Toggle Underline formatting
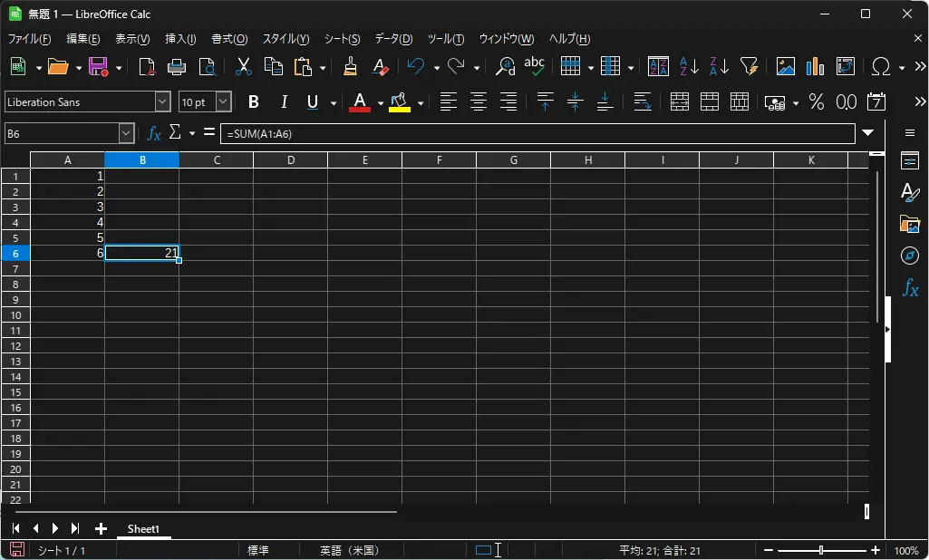929x560 pixels. click(x=313, y=102)
